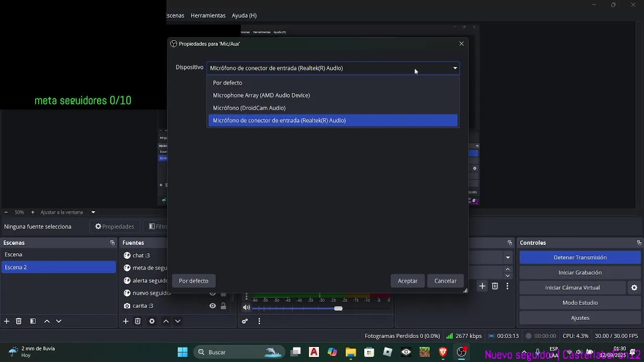Move scene up with the arrow icon
The image size is (644, 362).
[x=47, y=321]
